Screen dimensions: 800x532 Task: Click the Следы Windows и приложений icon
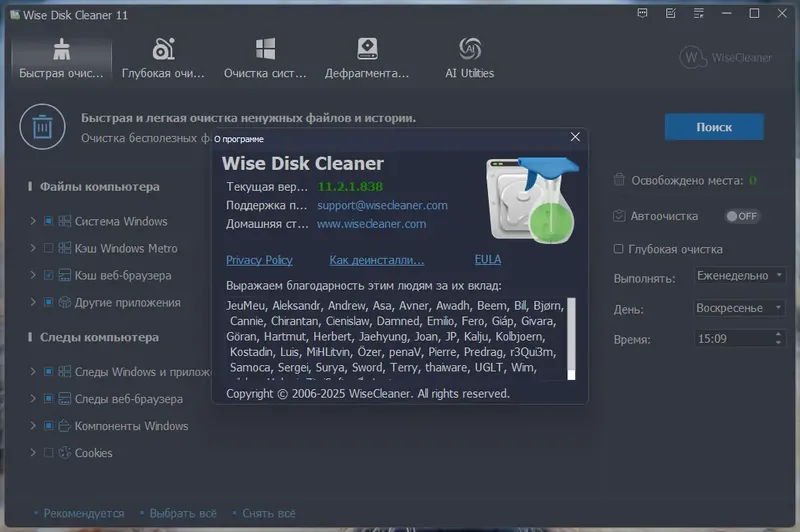(x=64, y=371)
